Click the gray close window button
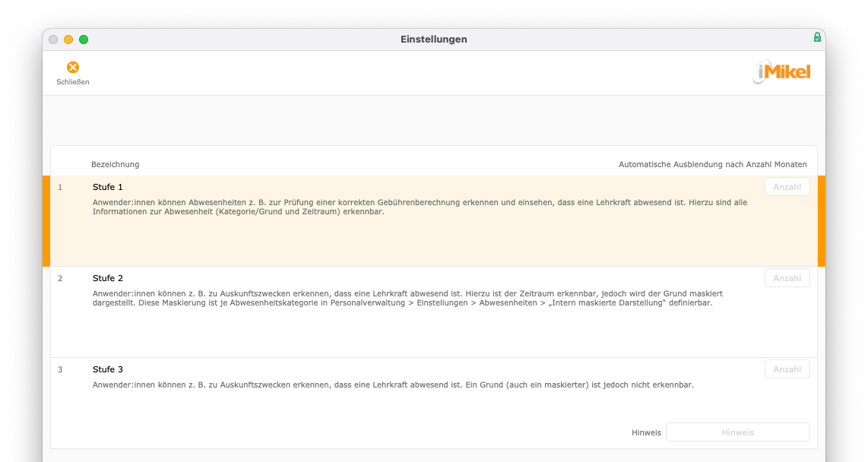The height and width of the screenshot is (462, 868). tap(53, 40)
